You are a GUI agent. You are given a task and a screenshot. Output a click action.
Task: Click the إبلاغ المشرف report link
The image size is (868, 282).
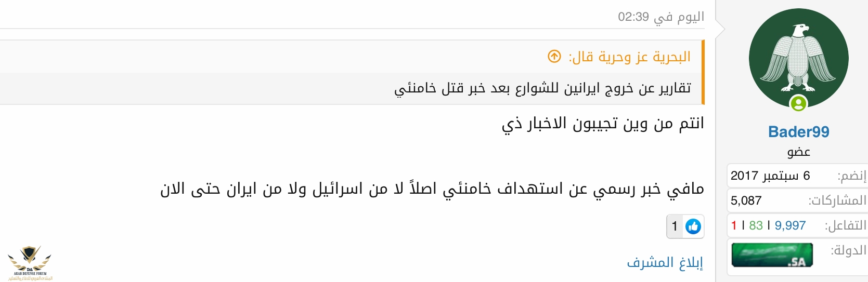tap(665, 262)
